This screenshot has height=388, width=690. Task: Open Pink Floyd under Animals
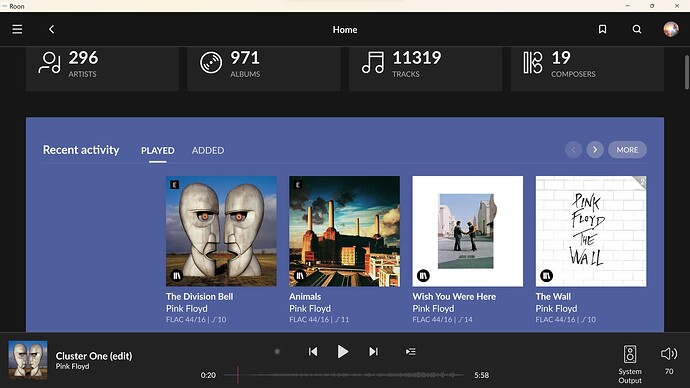pyautogui.click(x=310, y=308)
